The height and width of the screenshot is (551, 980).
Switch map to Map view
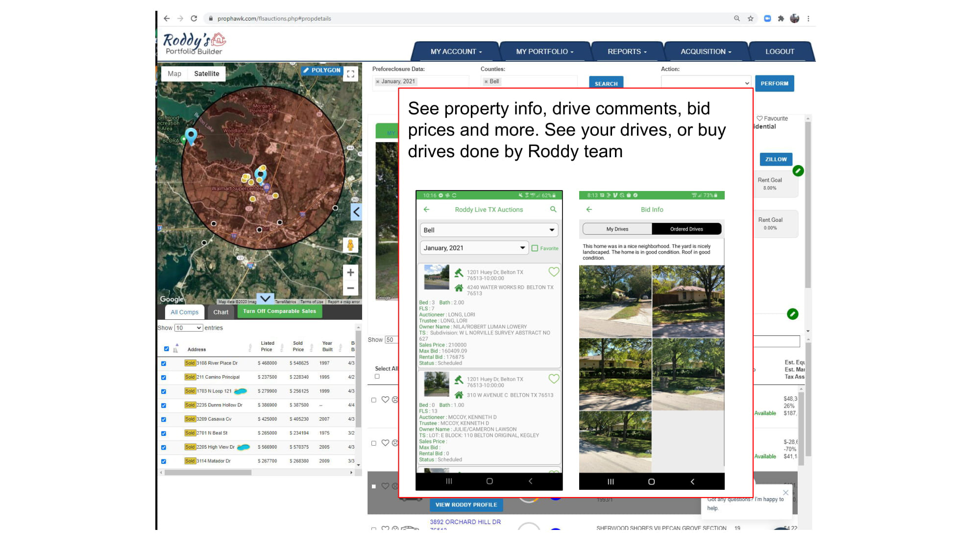(174, 73)
